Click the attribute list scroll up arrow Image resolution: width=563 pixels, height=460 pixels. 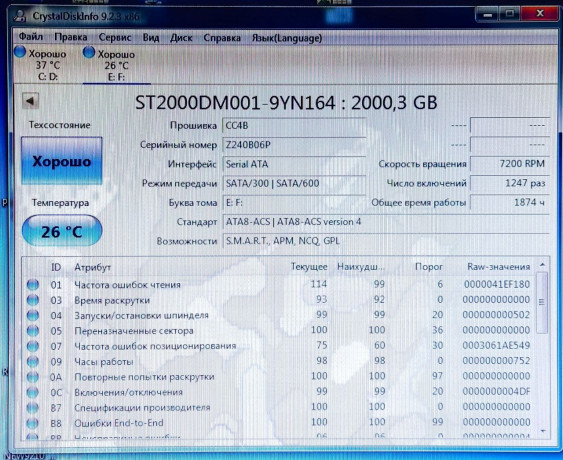click(543, 265)
